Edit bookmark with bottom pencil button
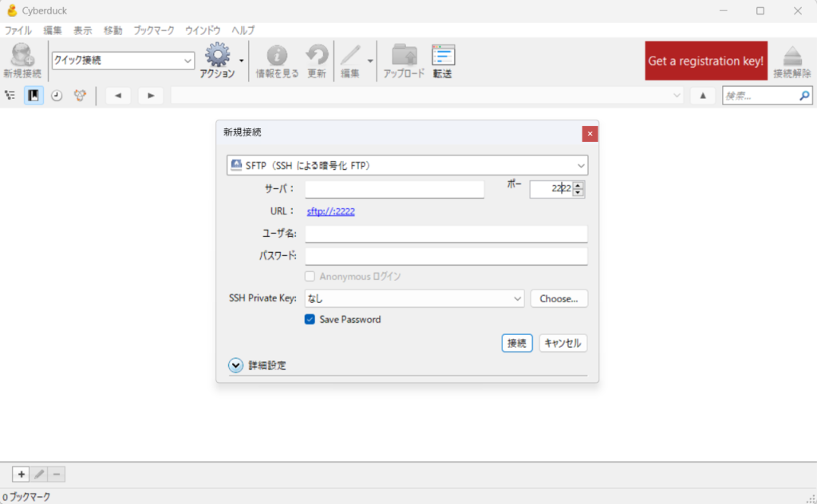 click(39, 474)
